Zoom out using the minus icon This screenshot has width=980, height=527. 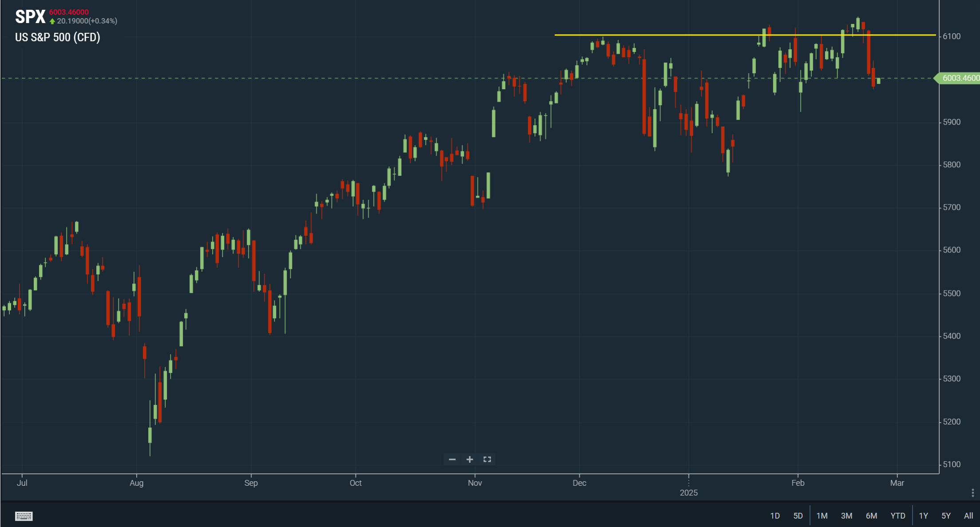tap(452, 459)
